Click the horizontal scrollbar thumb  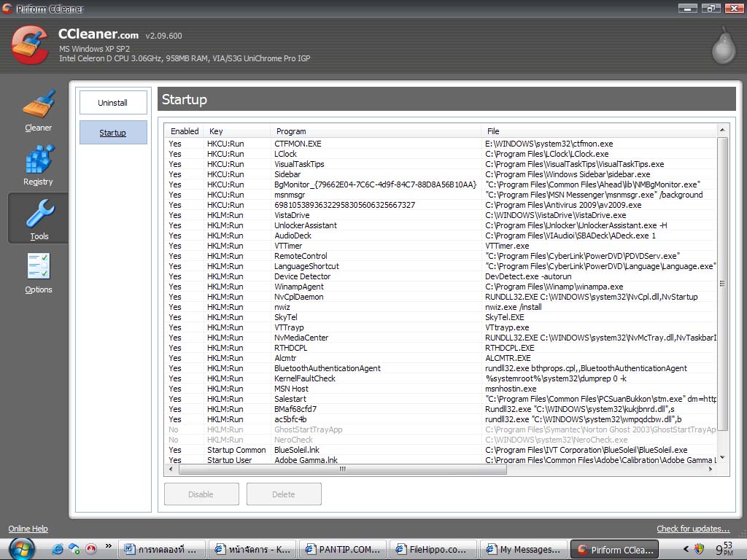(x=343, y=469)
